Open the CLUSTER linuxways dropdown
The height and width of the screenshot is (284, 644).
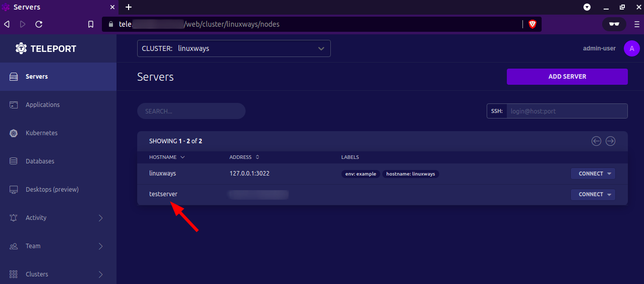click(234, 48)
